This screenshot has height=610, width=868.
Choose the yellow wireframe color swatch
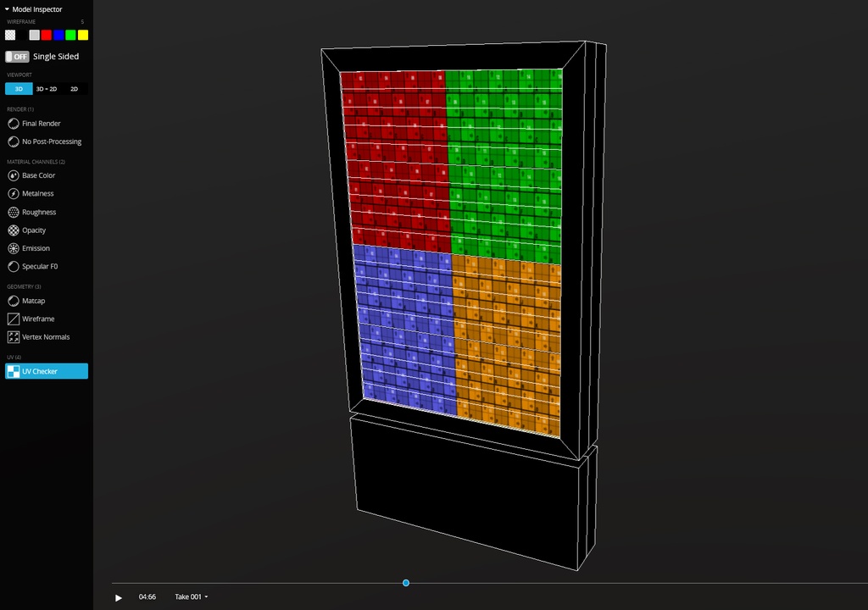tap(83, 35)
